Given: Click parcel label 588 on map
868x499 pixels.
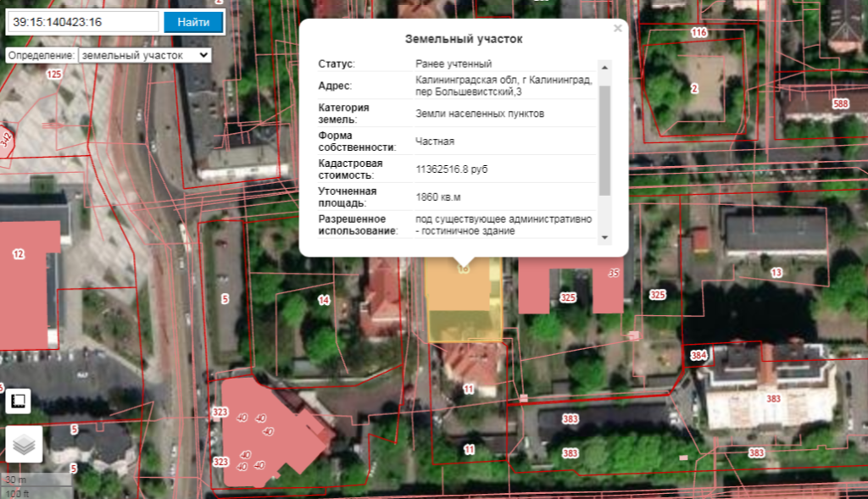Looking at the screenshot, I should pos(840,104).
